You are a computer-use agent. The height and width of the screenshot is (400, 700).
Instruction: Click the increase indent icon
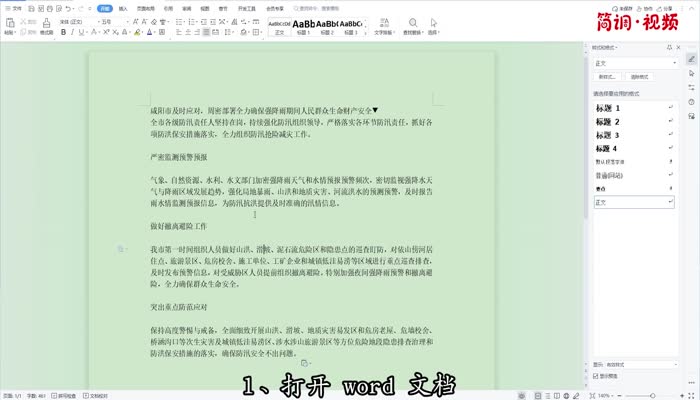coord(213,21)
